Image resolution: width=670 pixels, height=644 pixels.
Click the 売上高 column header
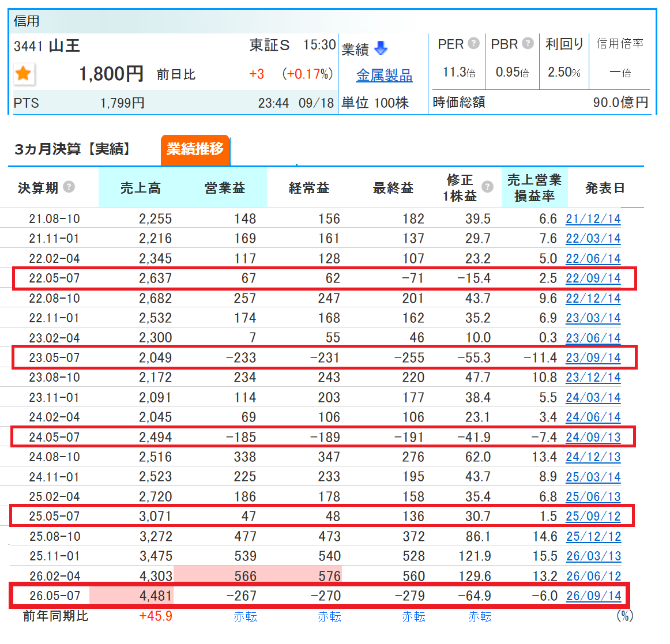pos(141,187)
